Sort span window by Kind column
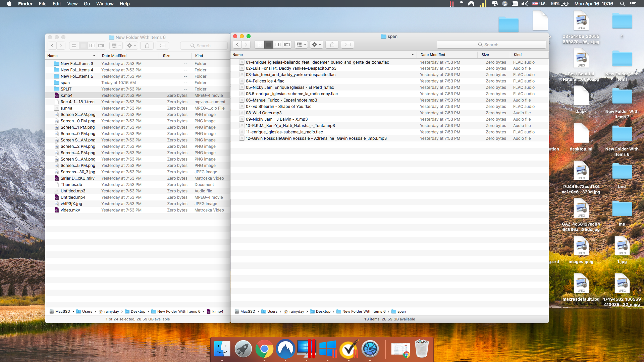 [529, 55]
